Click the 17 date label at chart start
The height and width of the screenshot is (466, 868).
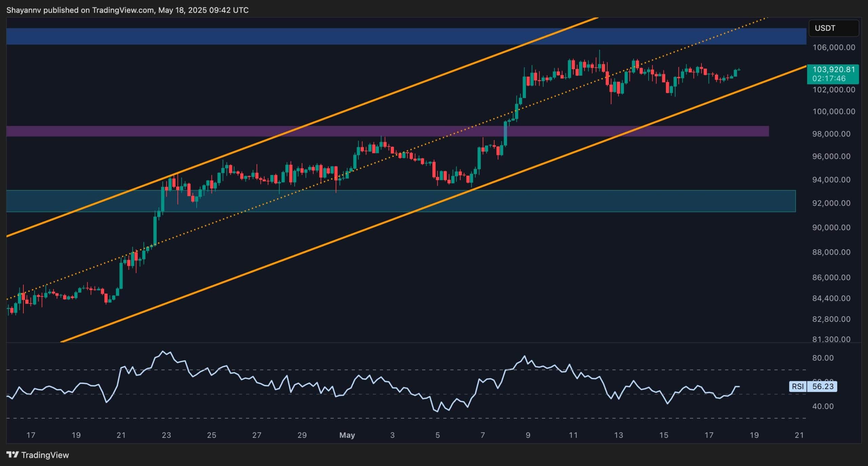point(31,435)
